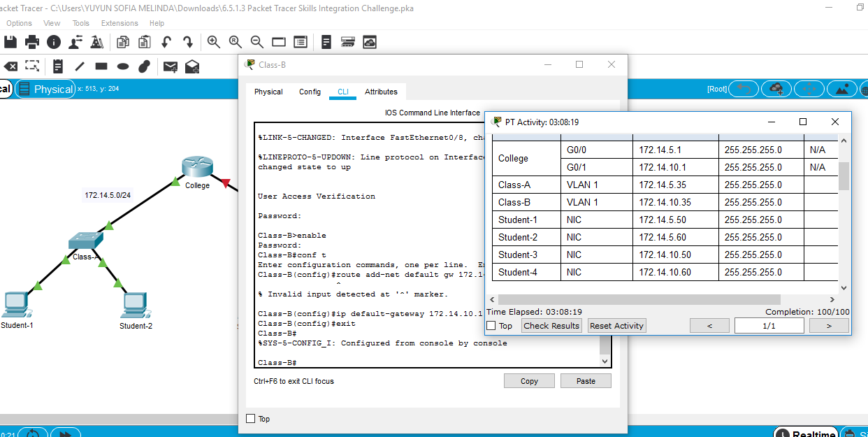Click the 172.14.5.0/24 network label
The width and height of the screenshot is (868, 437).
pyautogui.click(x=108, y=195)
